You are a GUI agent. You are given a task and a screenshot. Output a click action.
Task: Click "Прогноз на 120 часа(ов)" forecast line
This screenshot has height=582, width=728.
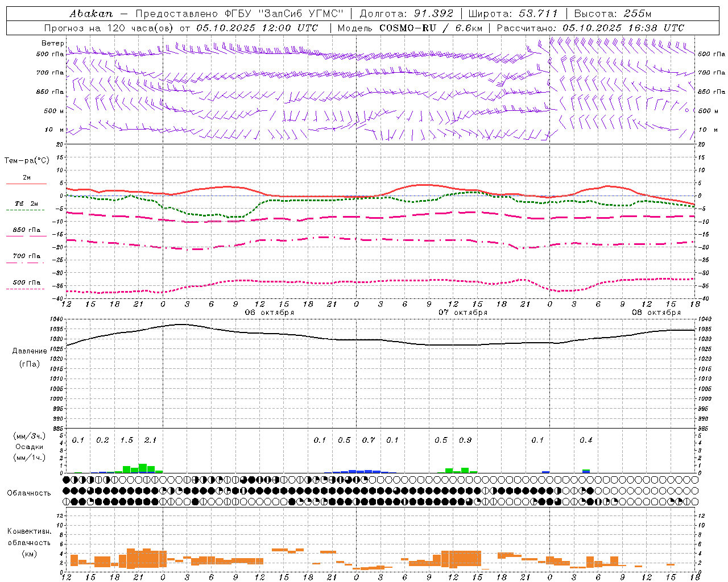click(x=109, y=28)
